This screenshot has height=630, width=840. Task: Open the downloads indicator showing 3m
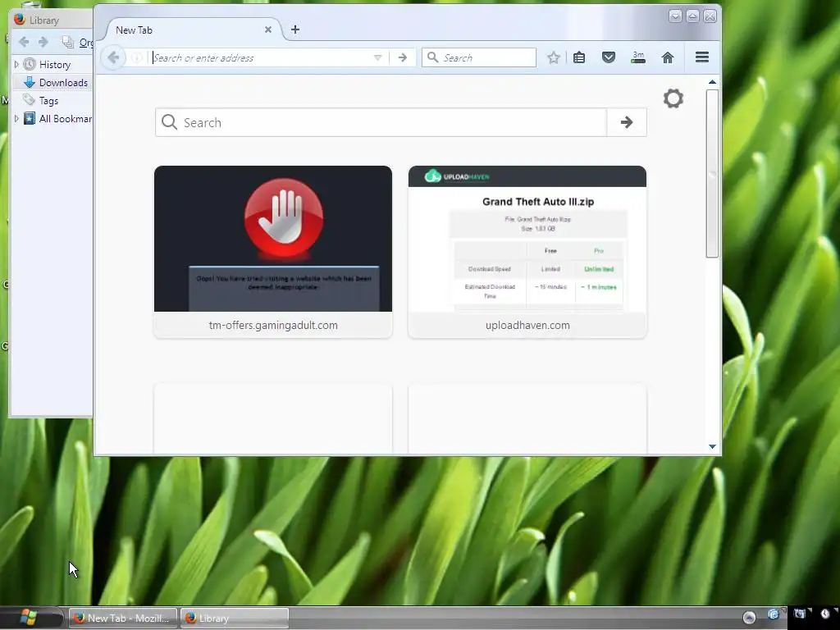638,57
